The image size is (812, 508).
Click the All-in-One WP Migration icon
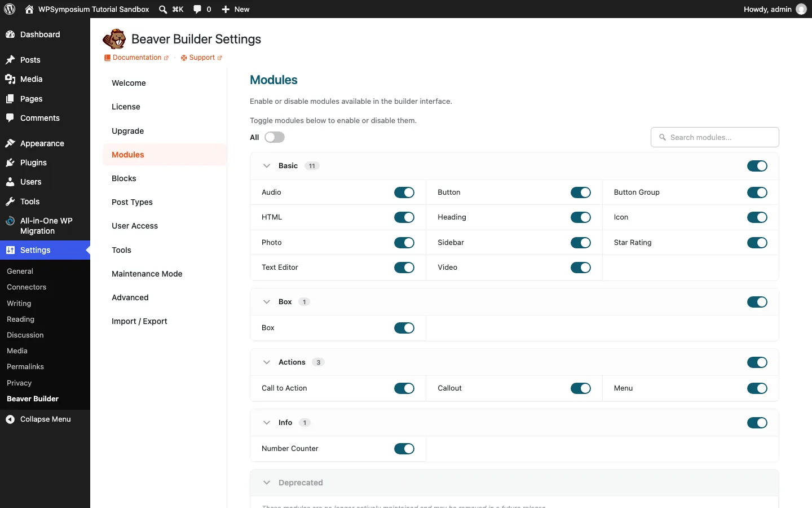point(10,221)
